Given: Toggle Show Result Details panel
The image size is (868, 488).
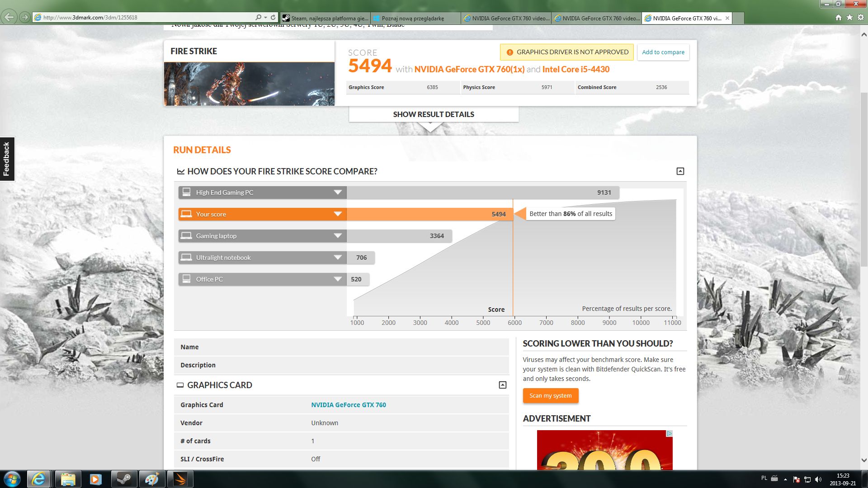Looking at the screenshot, I should pyautogui.click(x=433, y=114).
